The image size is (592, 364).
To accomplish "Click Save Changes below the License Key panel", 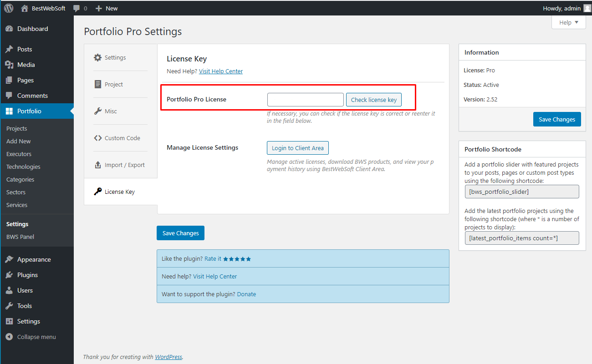I will pyautogui.click(x=181, y=233).
